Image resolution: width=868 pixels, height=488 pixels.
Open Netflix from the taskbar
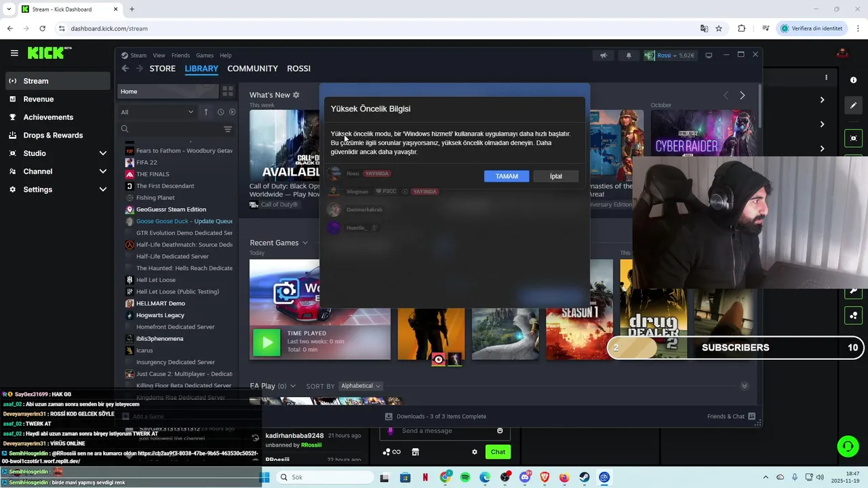click(x=425, y=478)
